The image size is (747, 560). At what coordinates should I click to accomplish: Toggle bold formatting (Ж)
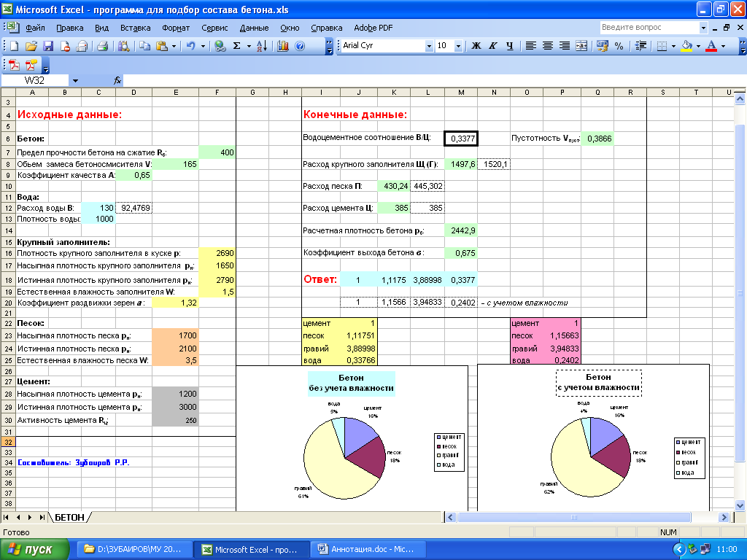(x=476, y=46)
